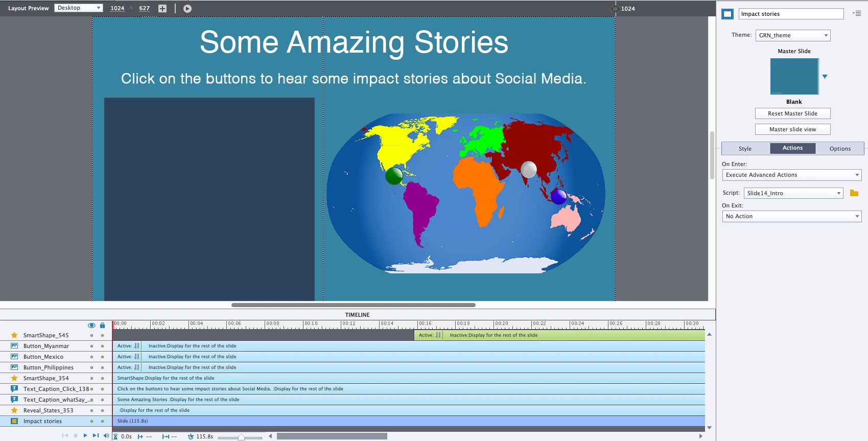The height and width of the screenshot is (441, 868).
Task: Click the Reset Master Slide button
Action: coord(792,113)
